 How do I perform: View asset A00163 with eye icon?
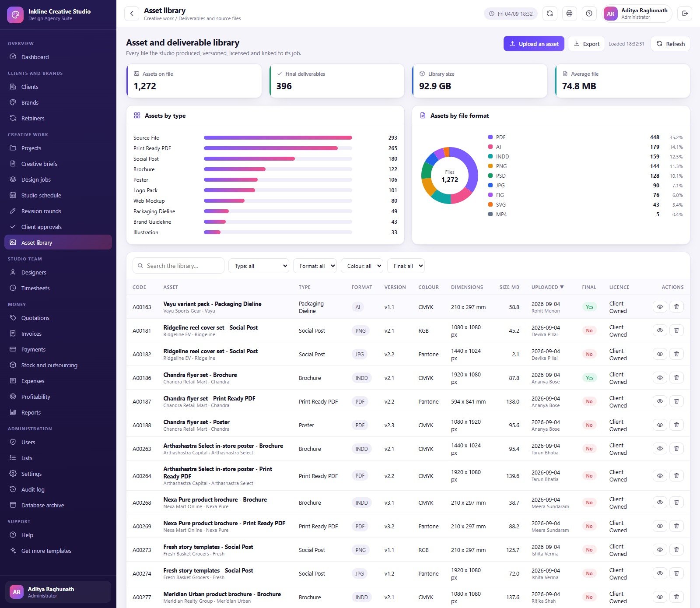(x=660, y=307)
